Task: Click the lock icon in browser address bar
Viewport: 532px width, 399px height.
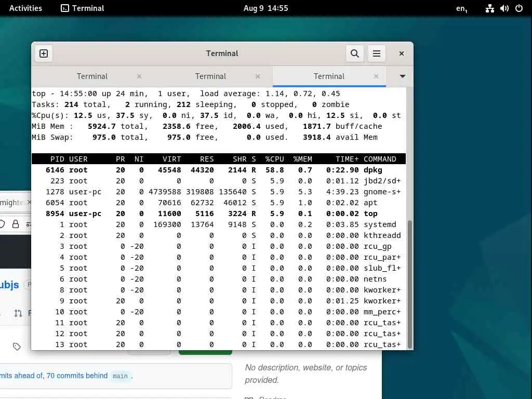Action: (15, 224)
